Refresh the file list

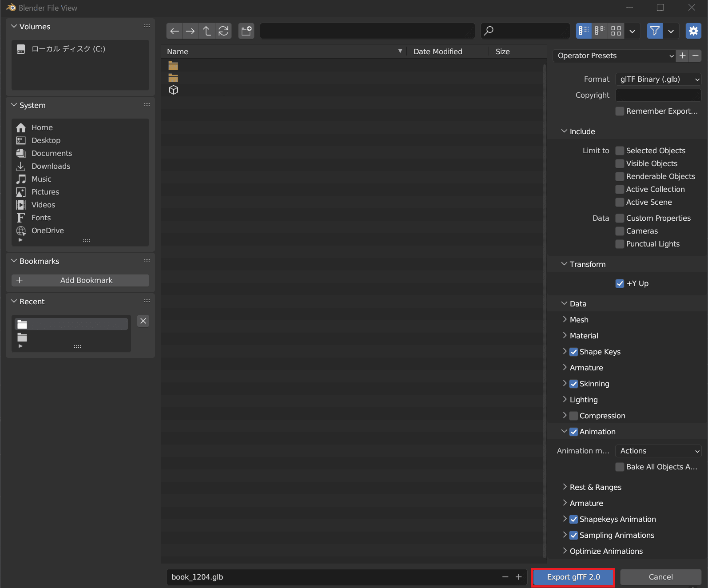click(x=223, y=31)
